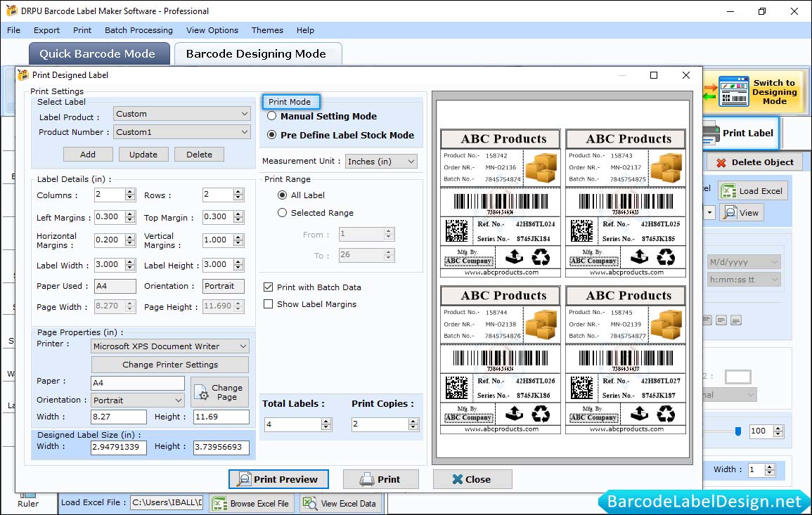This screenshot has width=812, height=515.
Task: Open the Print menu in menu bar
Action: (x=82, y=30)
